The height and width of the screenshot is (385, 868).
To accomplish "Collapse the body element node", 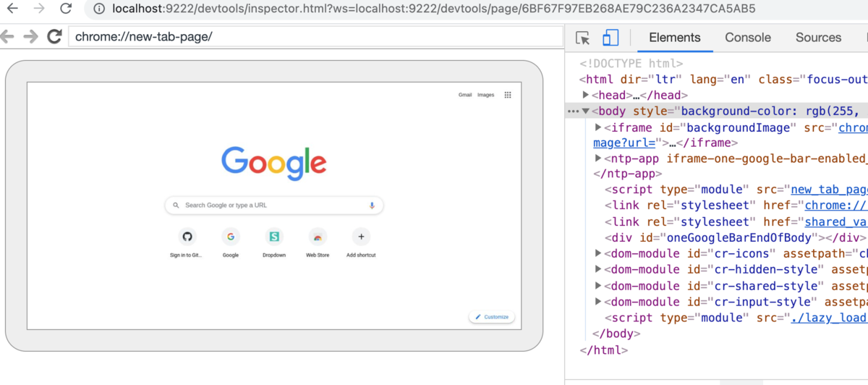I will (586, 111).
